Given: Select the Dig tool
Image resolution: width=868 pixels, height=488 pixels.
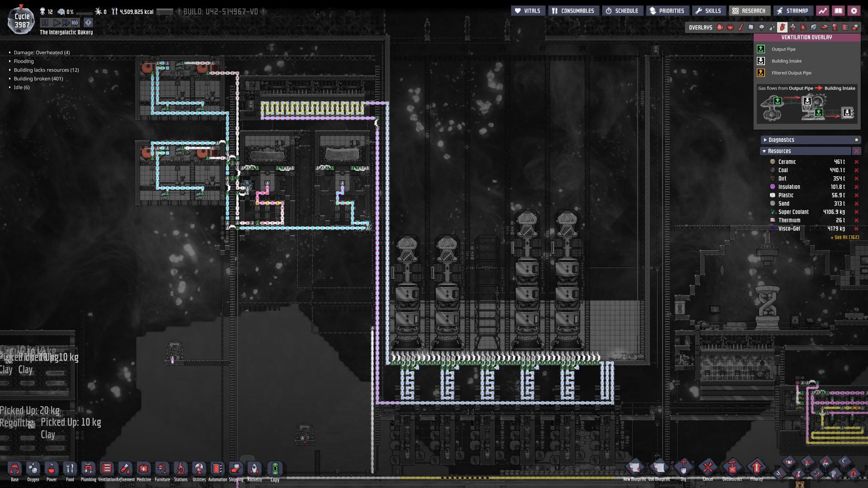Looking at the screenshot, I should coord(683,468).
